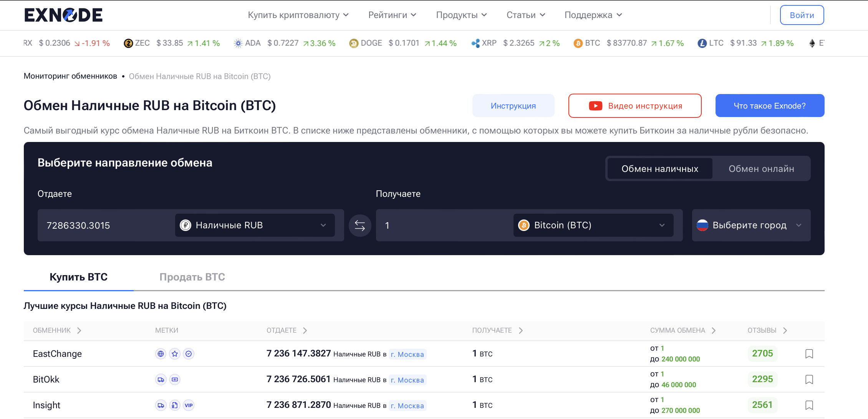Bookmark the EastChange exchanger
This screenshot has width=868, height=419.
[809, 354]
